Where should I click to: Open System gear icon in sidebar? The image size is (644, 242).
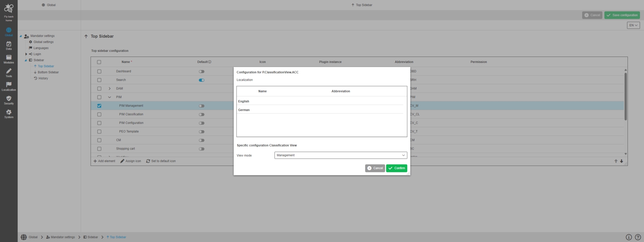click(9, 113)
